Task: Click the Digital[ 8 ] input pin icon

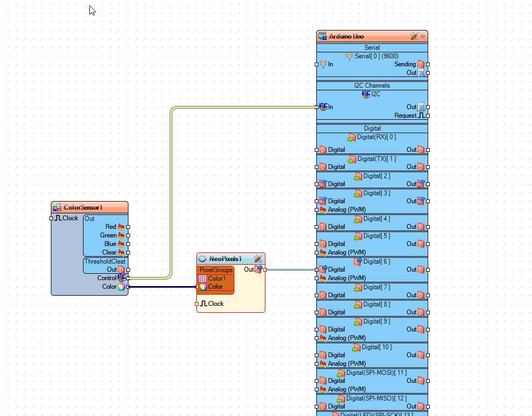Action: coord(323,312)
